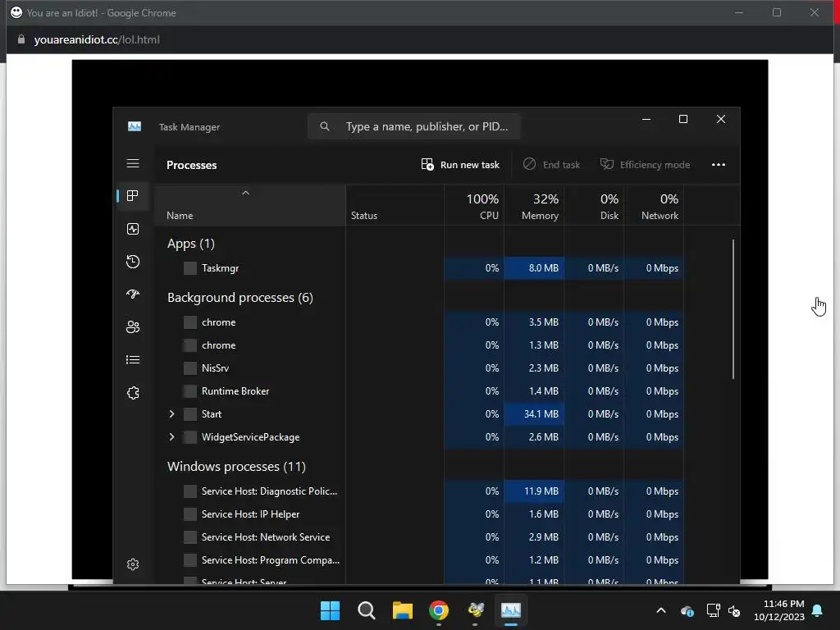Open the Windows Start button
The height and width of the screenshot is (630, 840).
(330, 610)
